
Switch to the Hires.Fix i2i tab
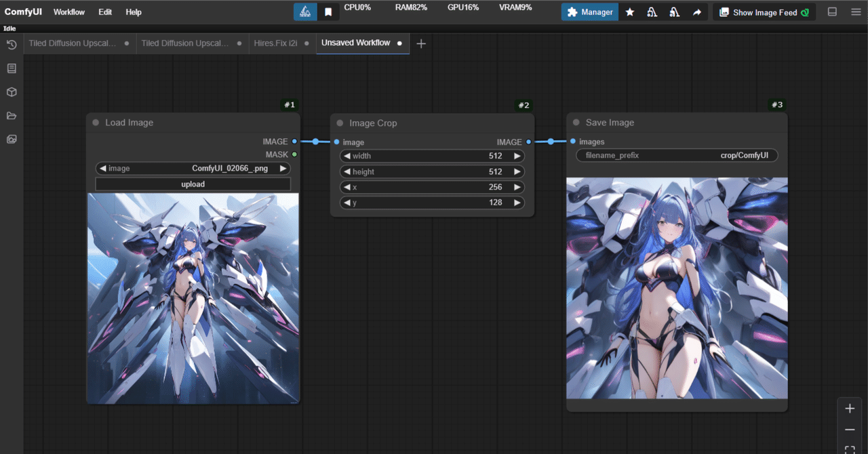tap(283, 43)
